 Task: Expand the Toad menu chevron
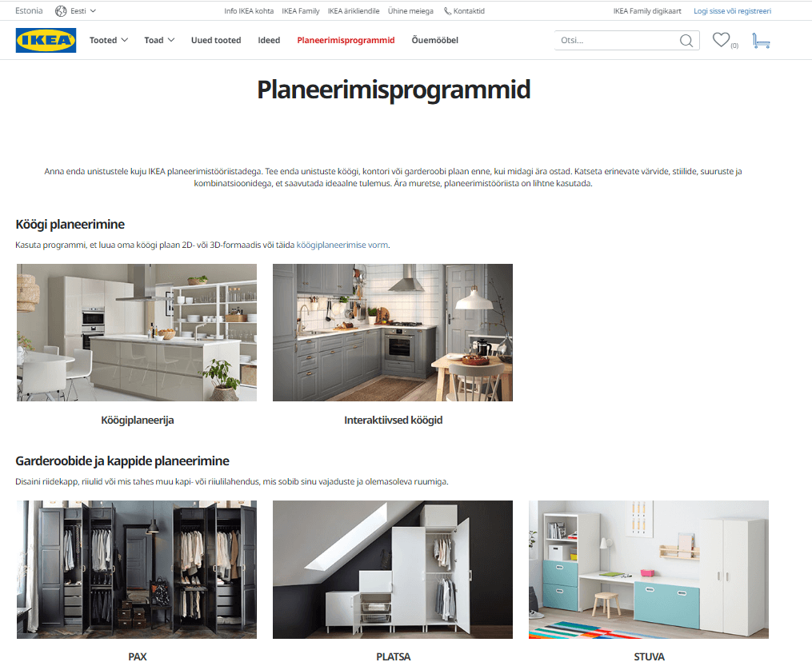171,40
